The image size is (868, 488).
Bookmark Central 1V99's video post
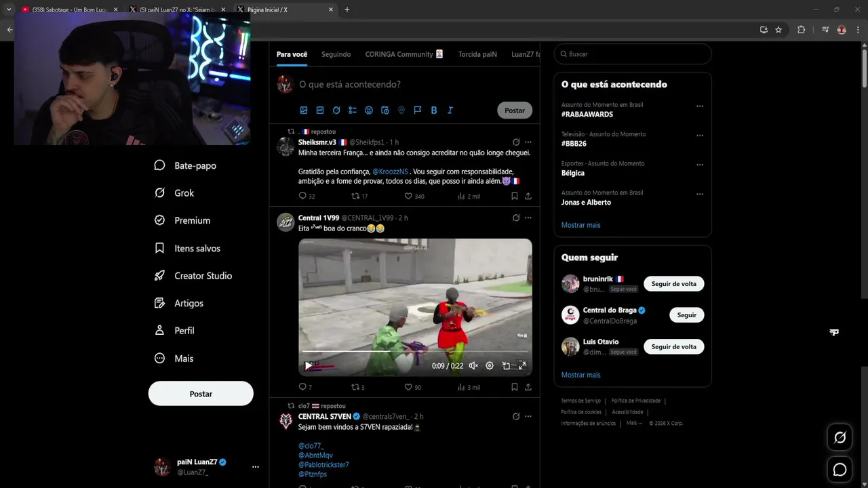(515, 387)
